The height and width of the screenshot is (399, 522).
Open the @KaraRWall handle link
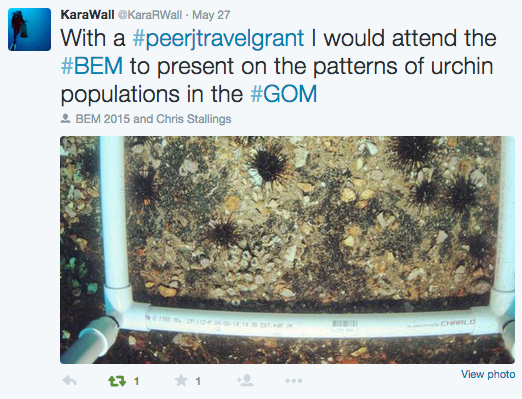tap(150, 15)
